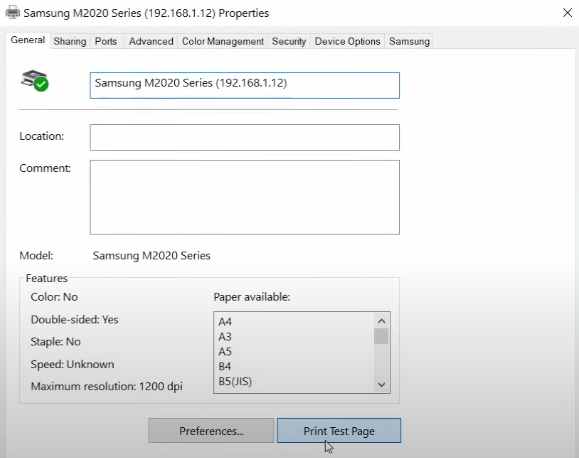579x458 pixels.
Task: Click the paper list scroll down arrow
Action: [381, 385]
